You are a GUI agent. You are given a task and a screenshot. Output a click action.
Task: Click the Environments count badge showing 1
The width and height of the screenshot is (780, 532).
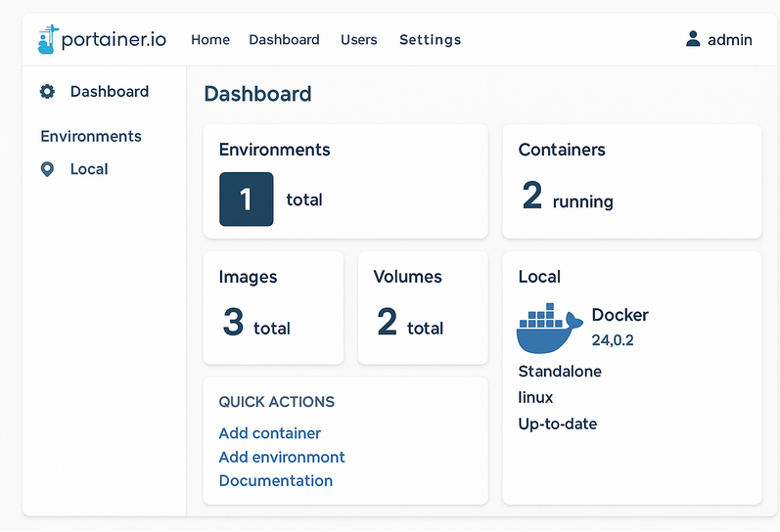click(x=246, y=199)
